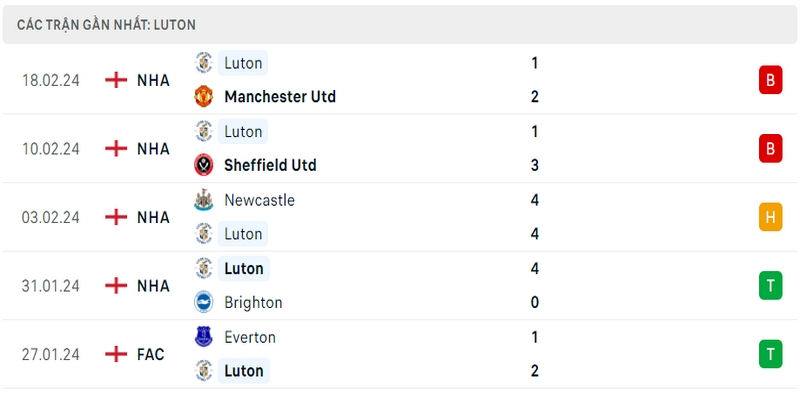Click England flag in 18.02.24 row
This screenshot has height=400, width=800.
coord(116,80)
